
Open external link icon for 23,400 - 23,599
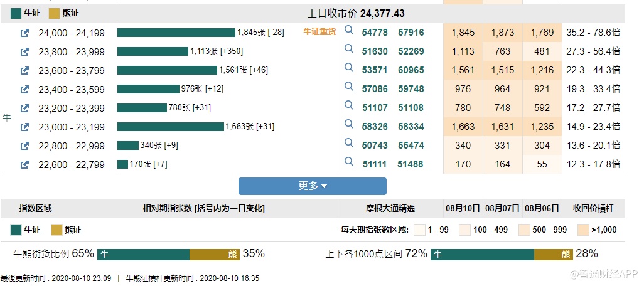(24, 89)
